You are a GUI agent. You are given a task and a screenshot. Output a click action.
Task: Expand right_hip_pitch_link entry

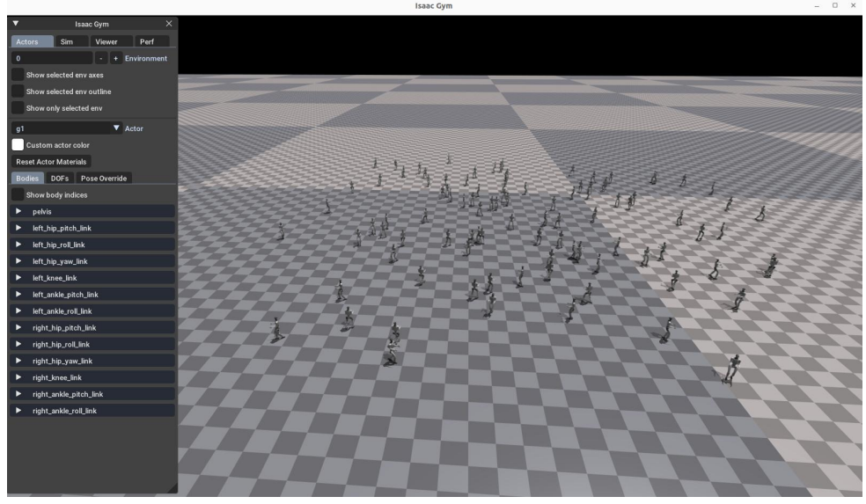click(x=18, y=327)
